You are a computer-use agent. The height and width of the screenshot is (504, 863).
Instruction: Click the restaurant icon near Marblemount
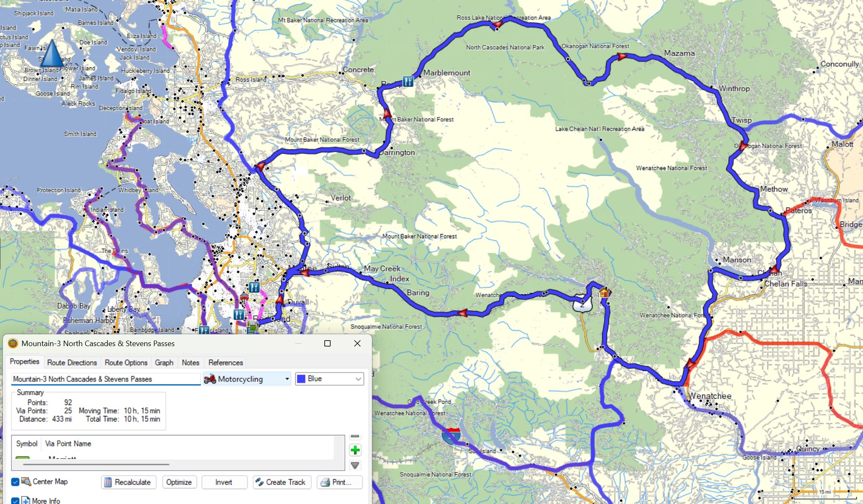point(408,81)
